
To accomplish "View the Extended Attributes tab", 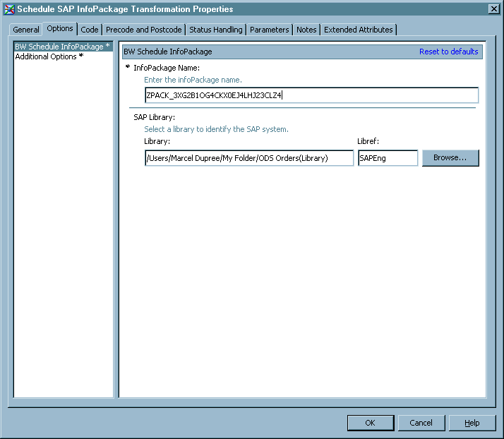I will [x=358, y=30].
